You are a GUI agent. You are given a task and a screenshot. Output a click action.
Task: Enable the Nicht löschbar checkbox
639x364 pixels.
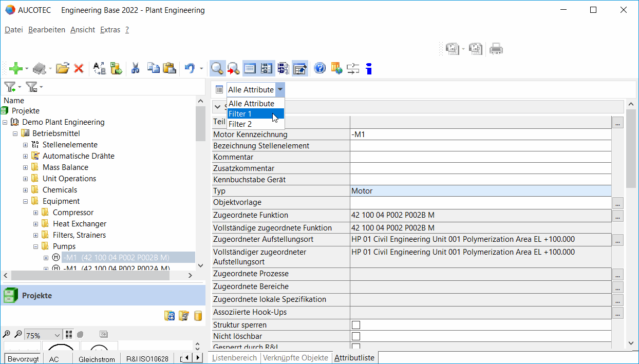click(x=356, y=336)
